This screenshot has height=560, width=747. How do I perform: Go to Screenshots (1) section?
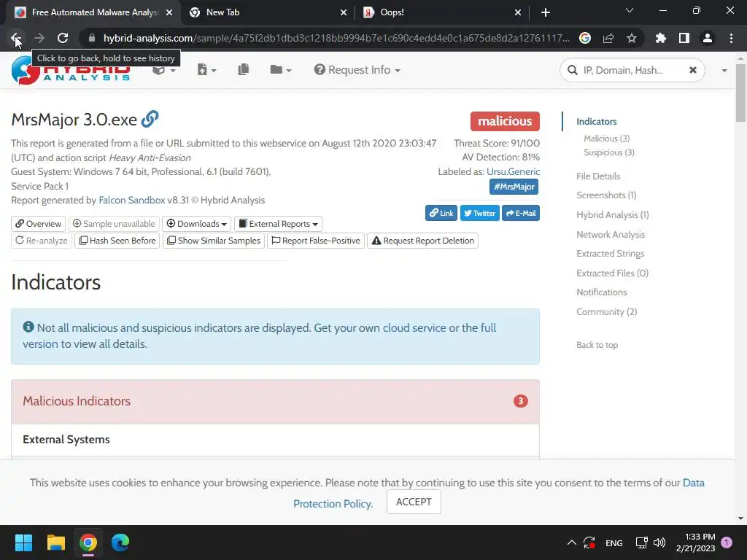point(606,195)
